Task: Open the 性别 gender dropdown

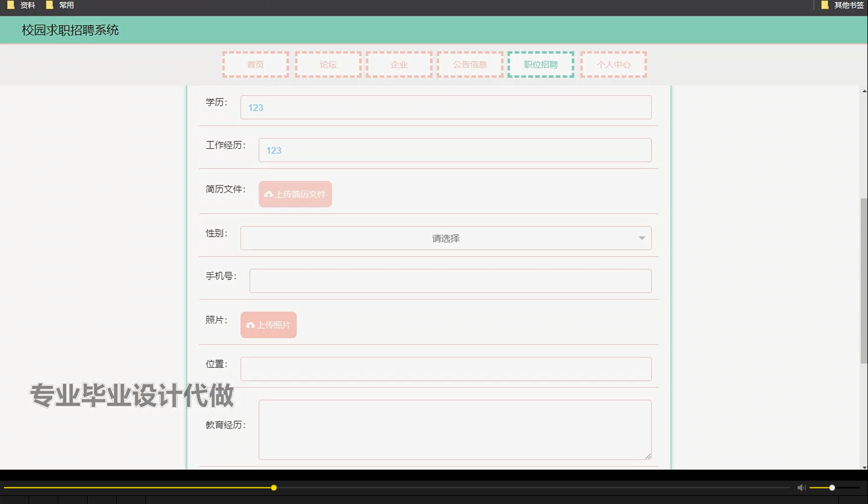Action: 445,238
